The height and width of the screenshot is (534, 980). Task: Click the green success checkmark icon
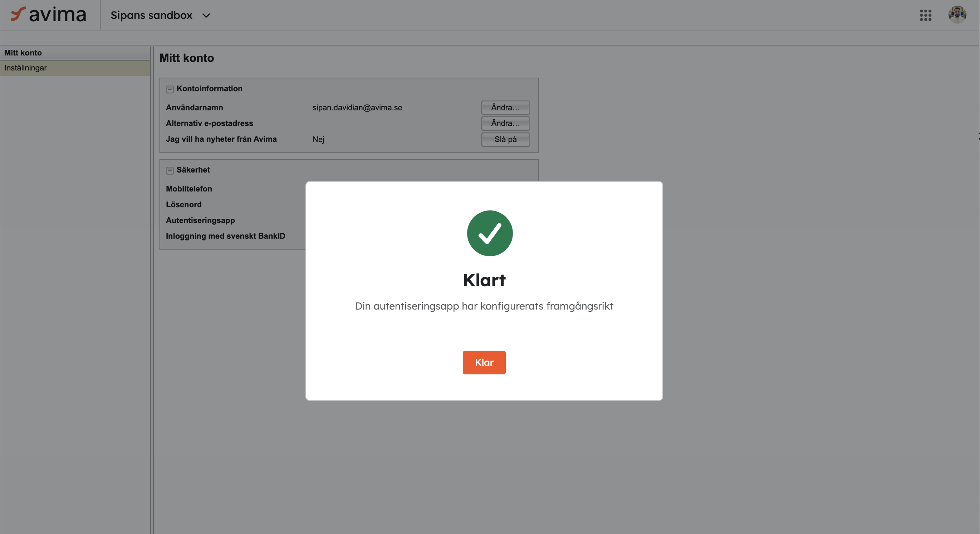point(490,233)
